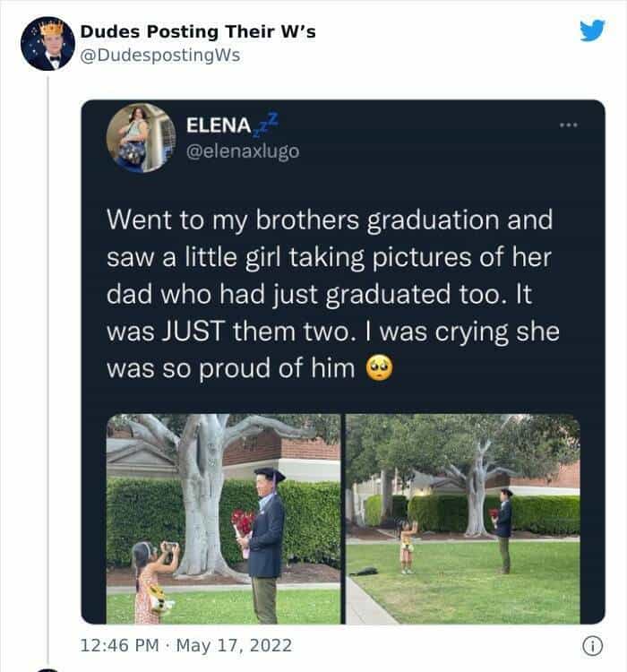627x672 pixels.
Task: Click the blue Twitter bird logo
Action: (590, 31)
